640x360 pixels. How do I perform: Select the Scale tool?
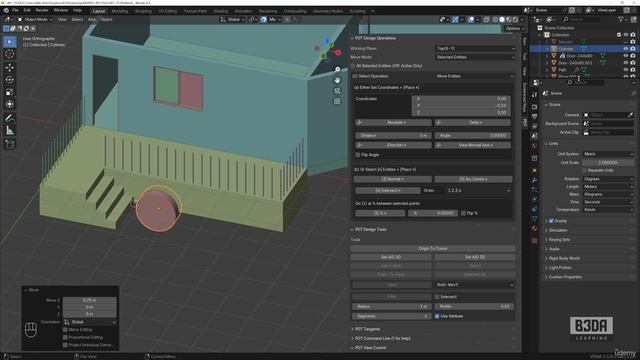[9, 92]
